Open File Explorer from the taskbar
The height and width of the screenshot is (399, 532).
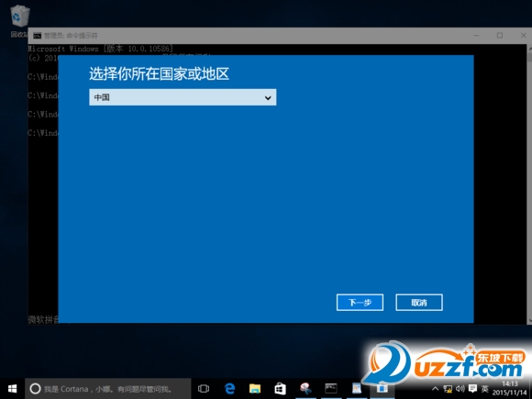[255, 389]
